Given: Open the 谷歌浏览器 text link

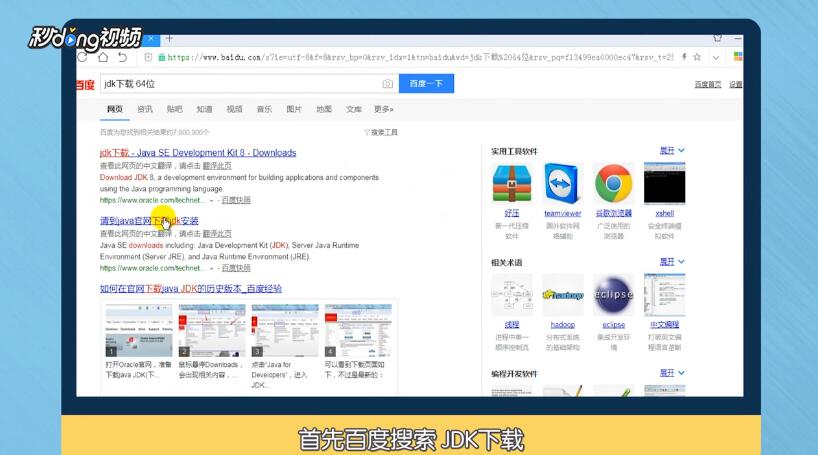Looking at the screenshot, I should (614, 213).
